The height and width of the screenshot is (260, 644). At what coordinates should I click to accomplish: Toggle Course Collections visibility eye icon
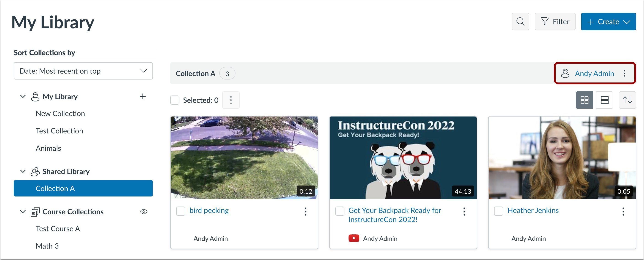tap(143, 212)
